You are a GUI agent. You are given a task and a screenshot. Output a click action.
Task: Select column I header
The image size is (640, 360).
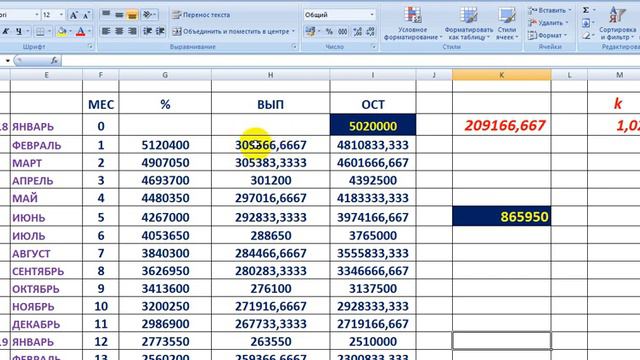point(373,75)
